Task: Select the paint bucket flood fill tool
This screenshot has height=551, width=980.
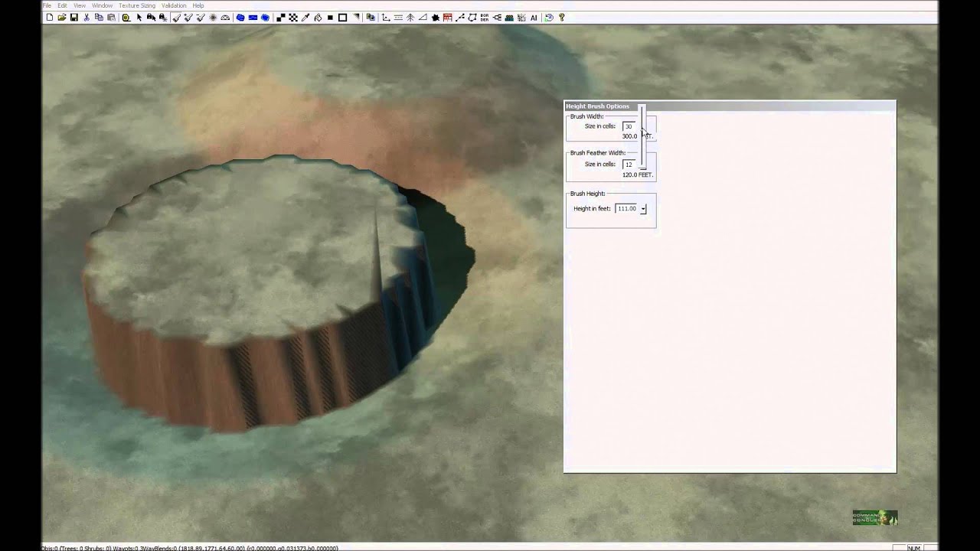Action: (x=318, y=17)
